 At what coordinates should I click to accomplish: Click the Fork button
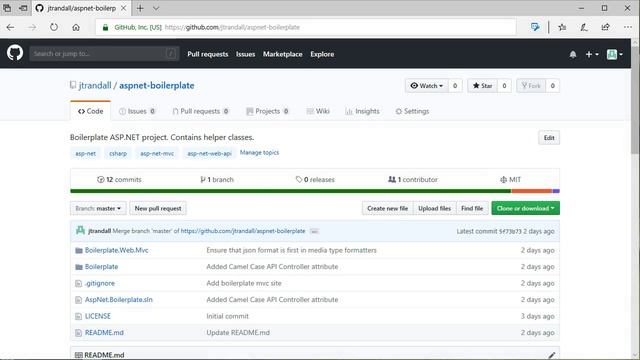coord(531,86)
